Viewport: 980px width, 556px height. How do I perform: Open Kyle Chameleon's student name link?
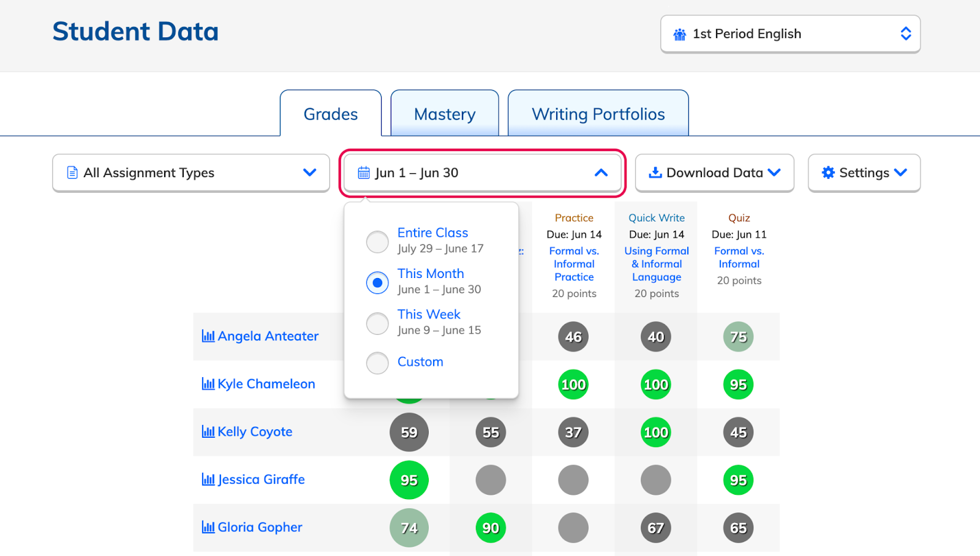pos(266,384)
